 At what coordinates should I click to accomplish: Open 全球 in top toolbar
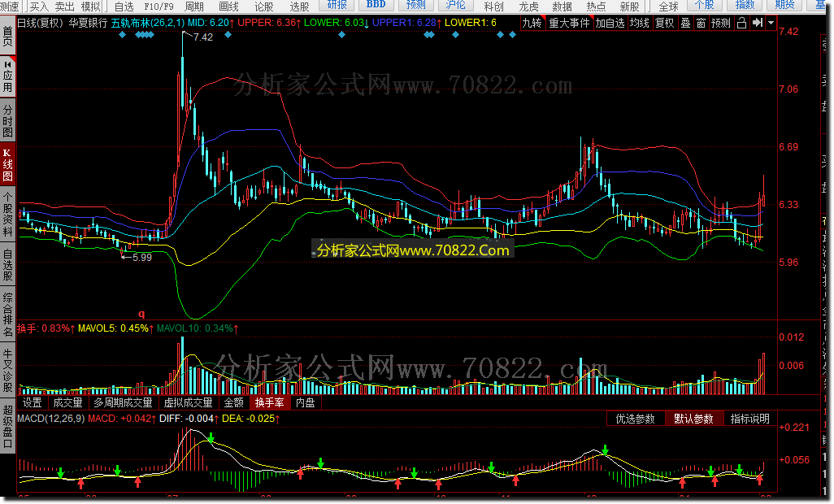[x=668, y=7]
